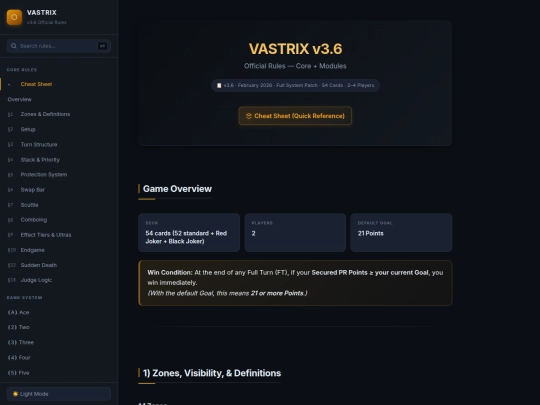The image size is (540, 405).
Task: Open Effect Tiers & Ultras section
Action: (59, 235)
